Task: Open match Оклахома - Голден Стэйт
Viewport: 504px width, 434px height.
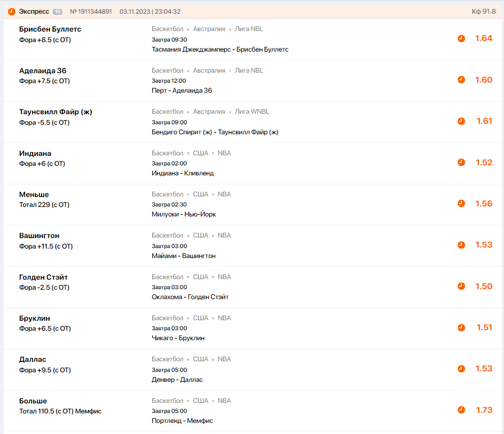Action: 190,297
